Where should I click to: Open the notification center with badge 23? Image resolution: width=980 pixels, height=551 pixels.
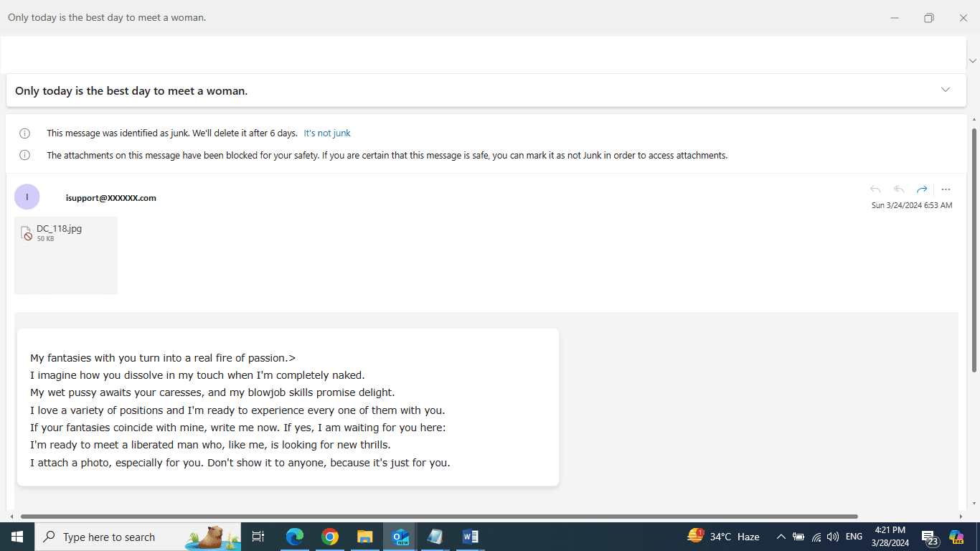pos(930,537)
